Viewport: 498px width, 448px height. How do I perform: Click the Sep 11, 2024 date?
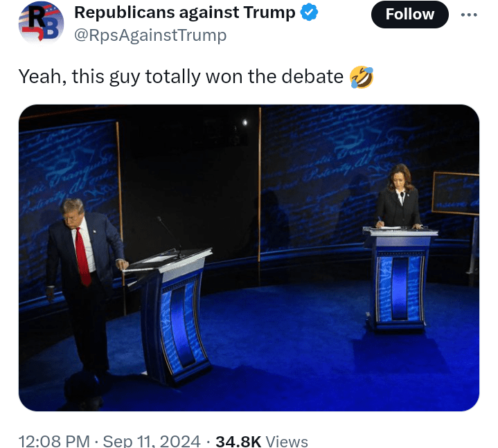pyautogui.click(x=152, y=441)
